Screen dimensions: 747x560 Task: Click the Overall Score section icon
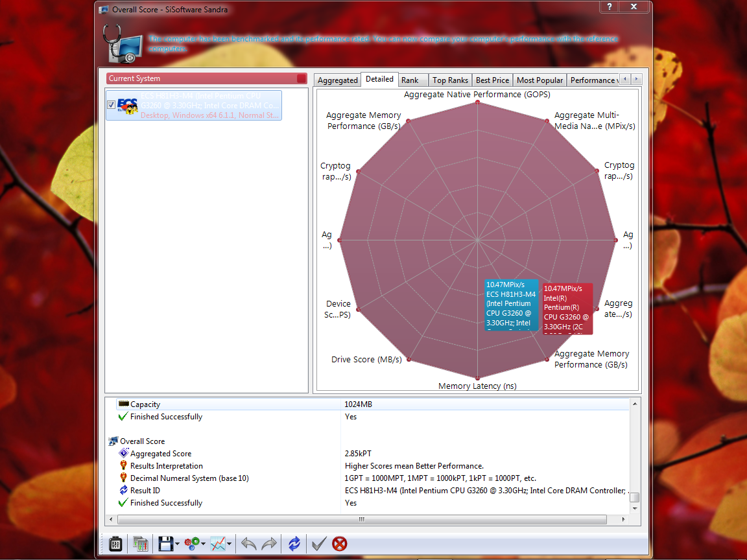[113, 441]
